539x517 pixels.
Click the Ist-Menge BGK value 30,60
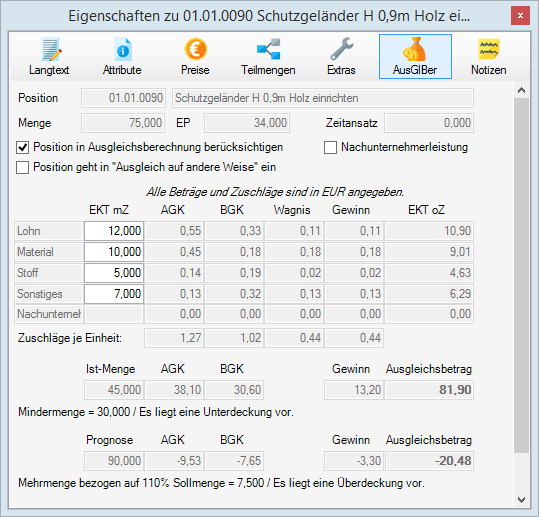pos(234,390)
